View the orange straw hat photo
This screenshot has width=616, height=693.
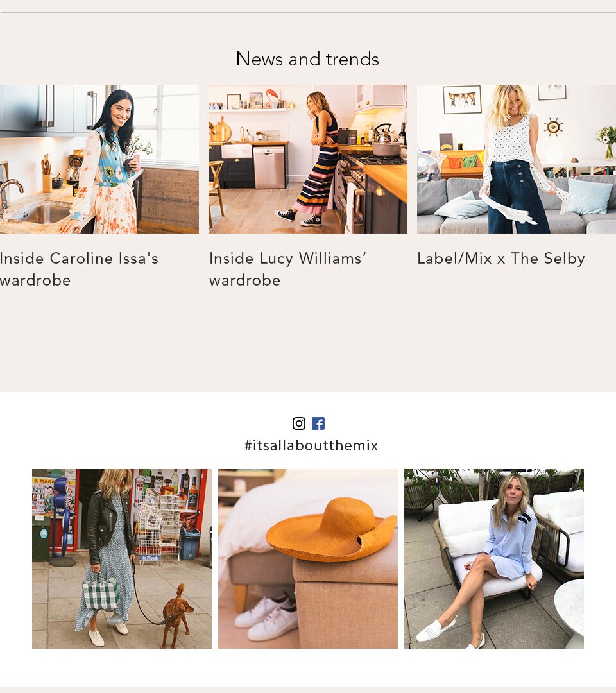308,559
